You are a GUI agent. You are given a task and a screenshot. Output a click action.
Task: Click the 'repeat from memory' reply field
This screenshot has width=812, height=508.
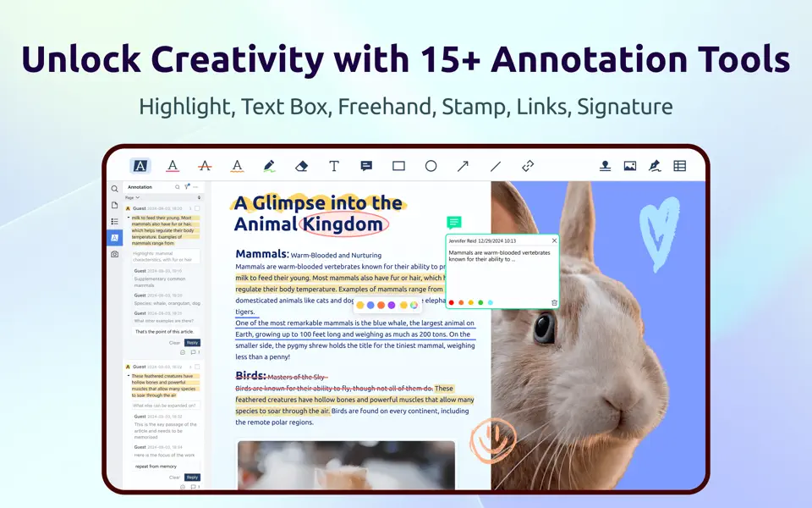pos(166,467)
